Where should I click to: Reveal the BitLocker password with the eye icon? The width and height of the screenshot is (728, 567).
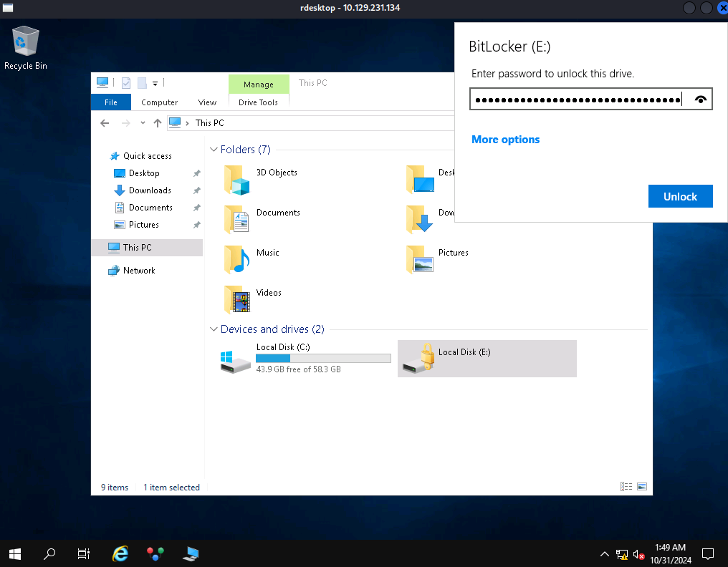click(700, 100)
